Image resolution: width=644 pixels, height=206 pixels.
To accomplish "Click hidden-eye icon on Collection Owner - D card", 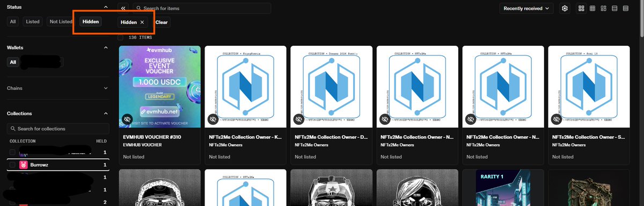I will point(299,119).
